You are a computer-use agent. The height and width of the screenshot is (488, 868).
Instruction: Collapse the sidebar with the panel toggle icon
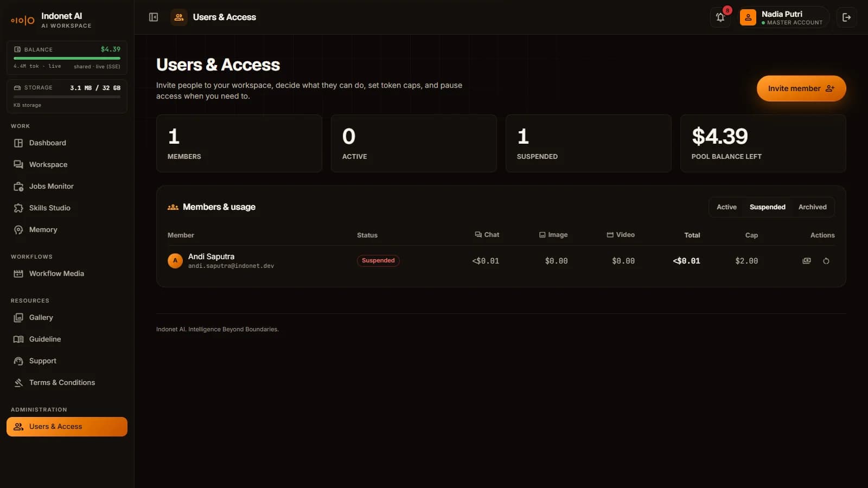[x=154, y=17]
